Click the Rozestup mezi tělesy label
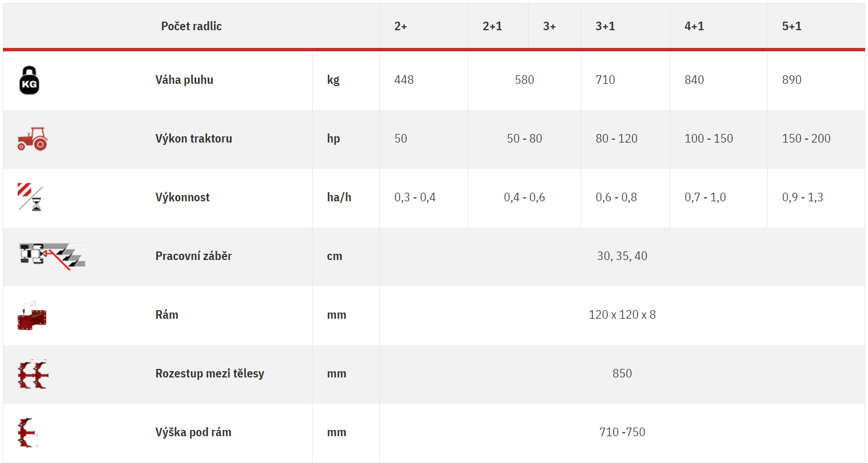The image size is (868, 463). pyautogui.click(x=210, y=373)
